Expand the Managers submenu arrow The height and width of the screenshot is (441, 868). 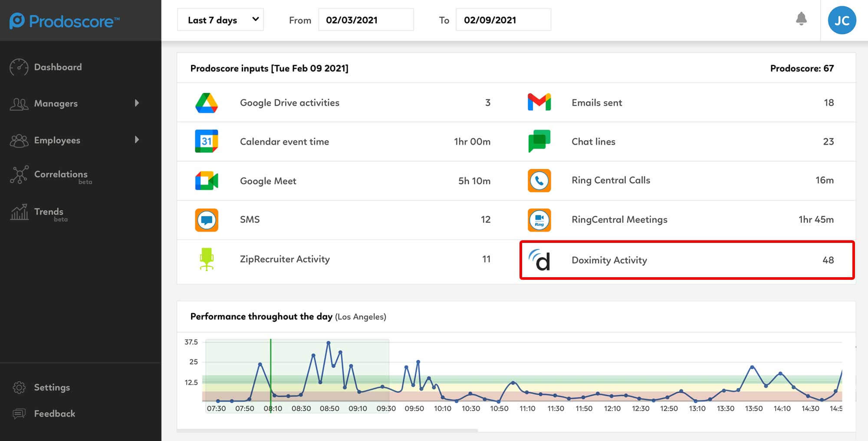click(137, 103)
